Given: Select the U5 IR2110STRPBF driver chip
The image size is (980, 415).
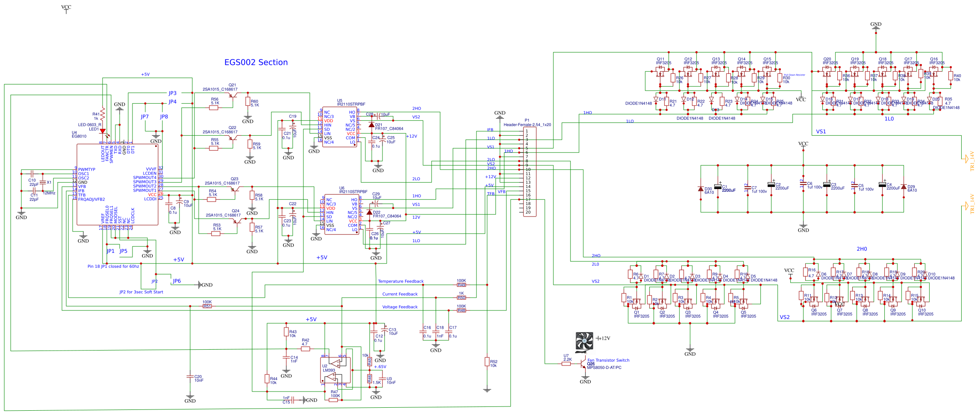Looking at the screenshot, I should (x=340, y=127).
